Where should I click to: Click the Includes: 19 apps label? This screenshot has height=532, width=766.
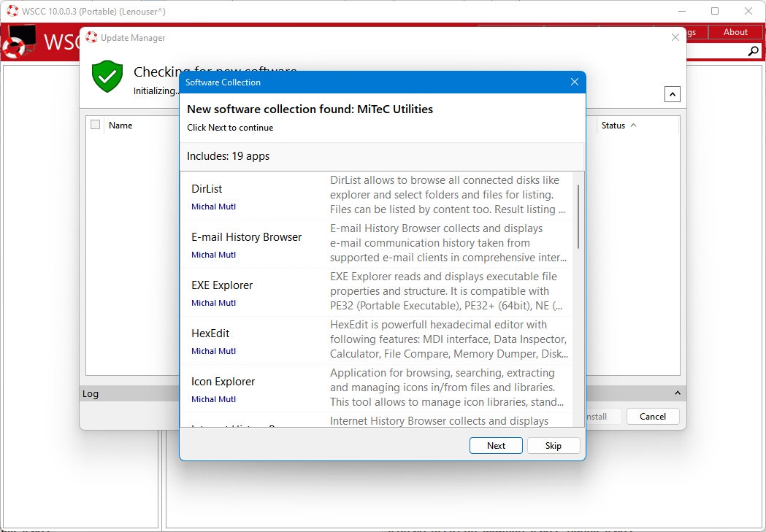(x=228, y=156)
